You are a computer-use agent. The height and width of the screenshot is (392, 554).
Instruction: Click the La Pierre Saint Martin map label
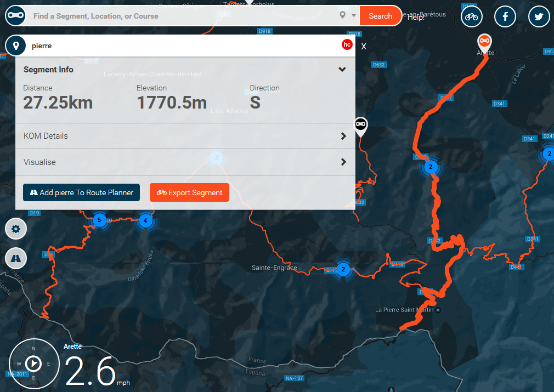(x=404, y=310)
